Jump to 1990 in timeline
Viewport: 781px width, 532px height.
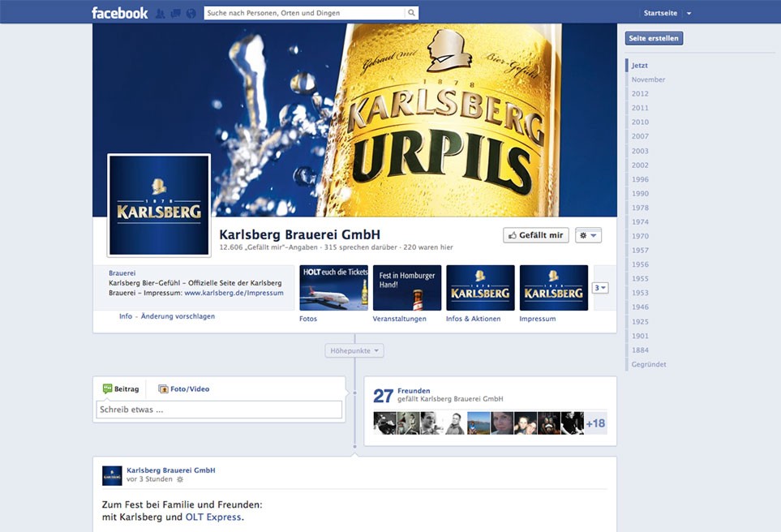(x=640, y=194)
